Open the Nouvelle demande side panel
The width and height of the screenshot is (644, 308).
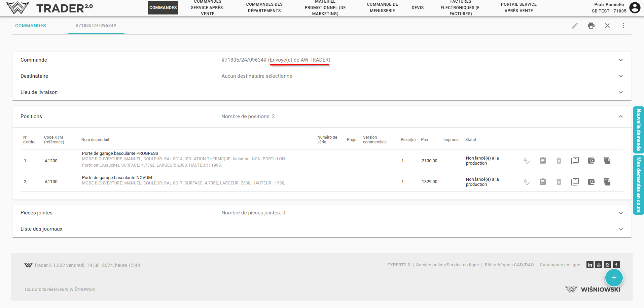(x=638, y=130)
